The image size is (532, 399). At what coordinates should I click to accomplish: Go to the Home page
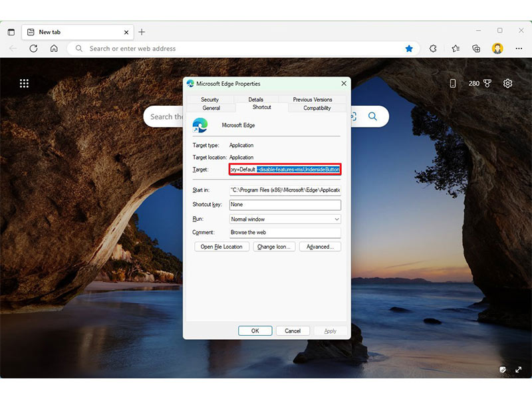[x=54, y=49]
